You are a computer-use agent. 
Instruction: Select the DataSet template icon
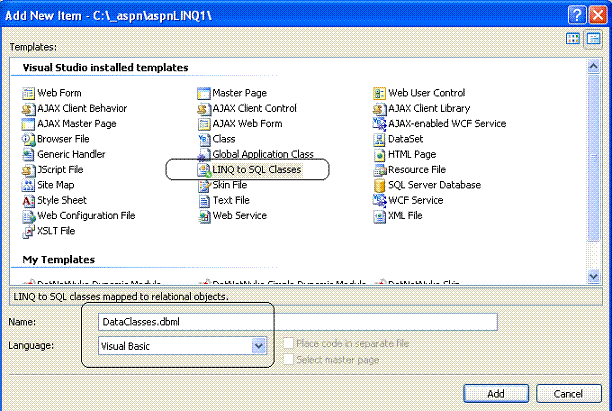pyautogui.click(x=379, y=139)
